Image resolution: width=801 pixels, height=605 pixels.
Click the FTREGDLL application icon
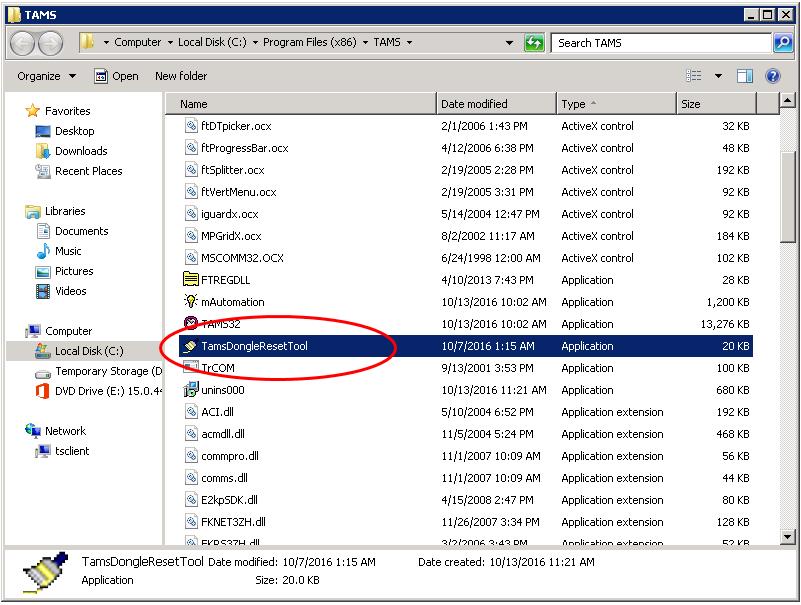click(191, 280)
